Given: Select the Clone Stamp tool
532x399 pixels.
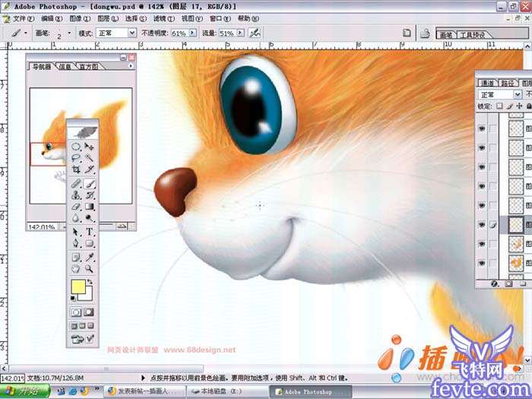Looking at the screenshot, I should (76, 195).
